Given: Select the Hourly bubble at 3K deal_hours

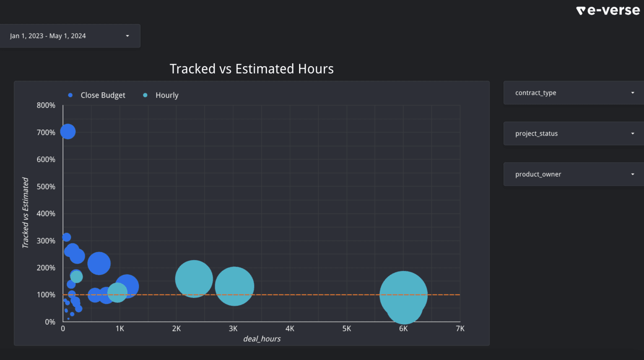Looking at the screenshot, I should click(x=234, y=286).
